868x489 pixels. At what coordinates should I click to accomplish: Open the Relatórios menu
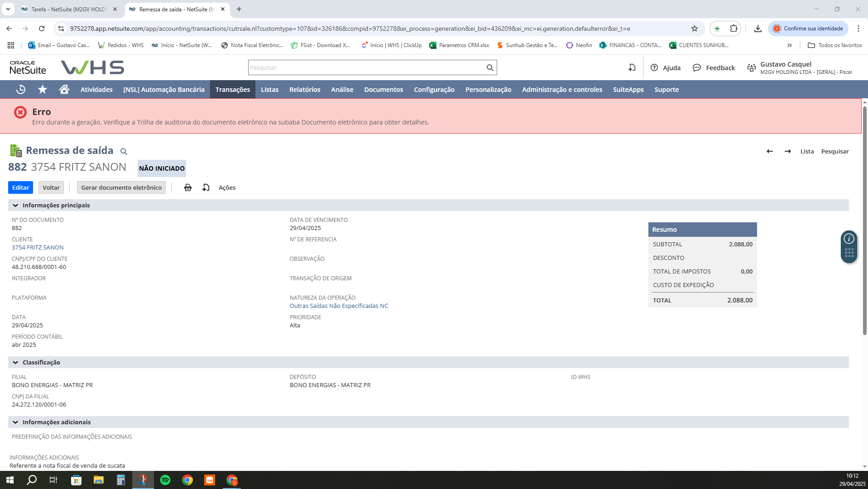point(305,90)
